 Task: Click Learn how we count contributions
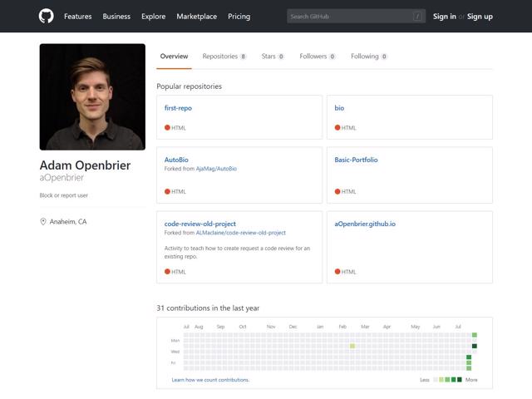[210, 380]
